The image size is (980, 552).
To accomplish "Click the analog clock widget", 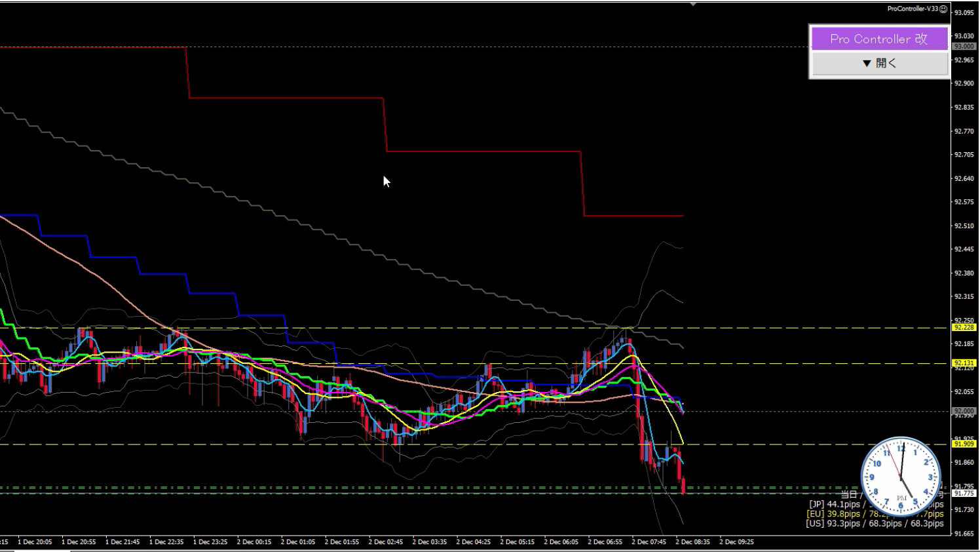I will [x=901, y=477].
